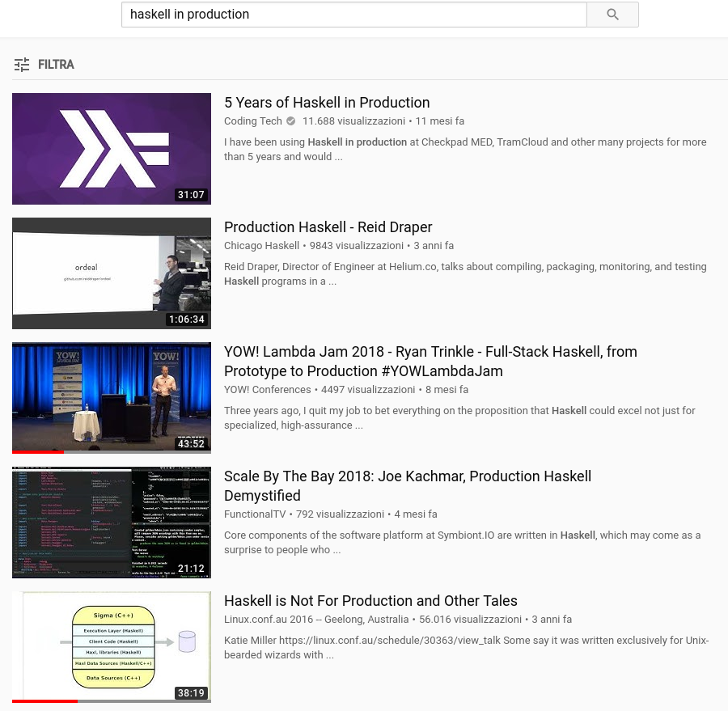Focus the search field with 'haskell in production'
This screenshot has width=728, height=711.
[354, 15]
